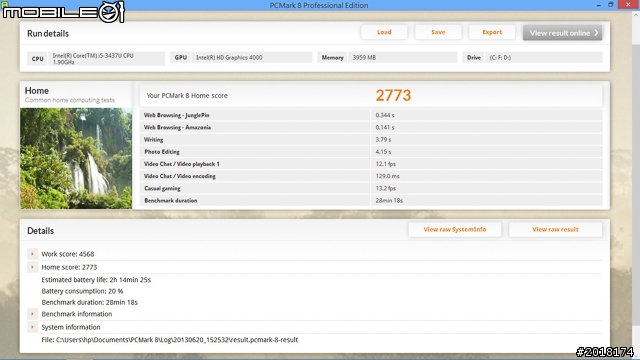The width and height of the screenshot is (640, 360).
Task: Click the Load button
Action: [x=384, y=32]
